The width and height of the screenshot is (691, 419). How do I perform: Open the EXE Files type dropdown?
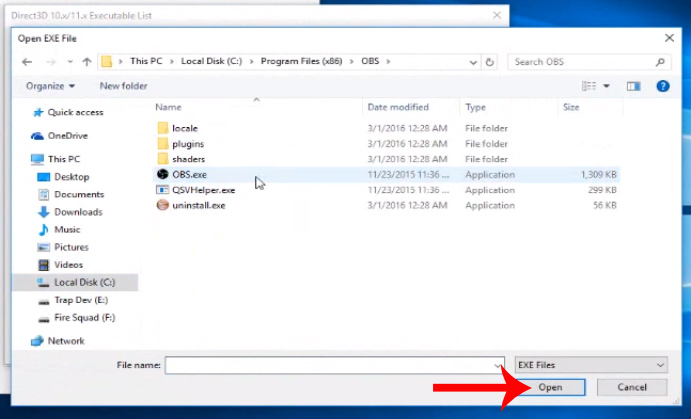[591, 365]
